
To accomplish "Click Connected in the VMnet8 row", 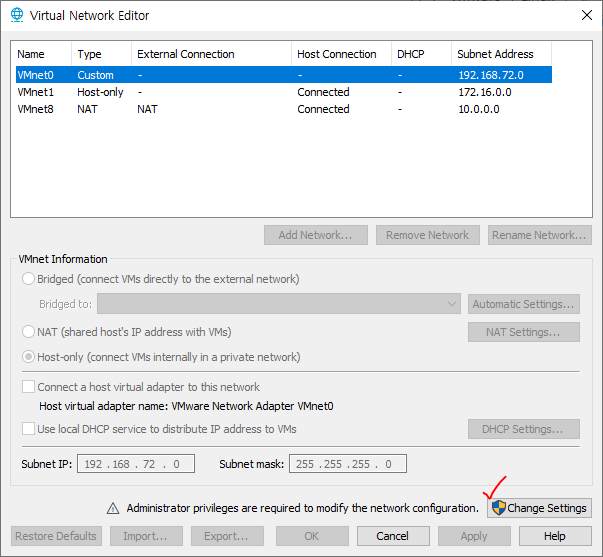I will (323, 109).
